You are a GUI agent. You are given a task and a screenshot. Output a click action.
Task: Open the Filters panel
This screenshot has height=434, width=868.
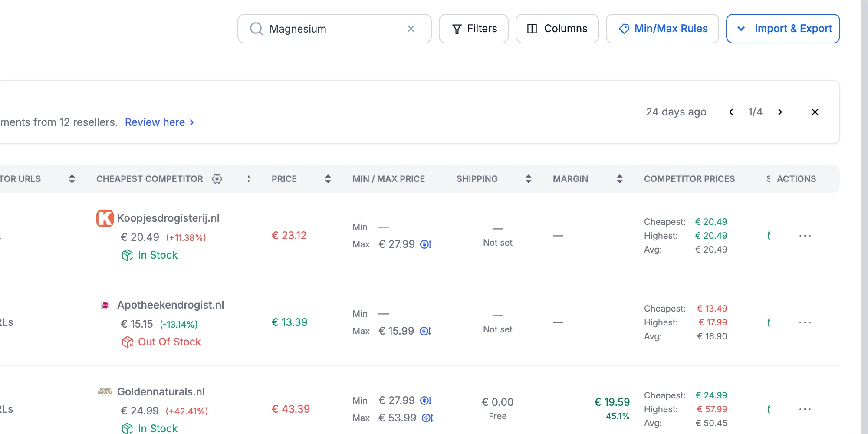pyautogui.click(x=473, y=29)
